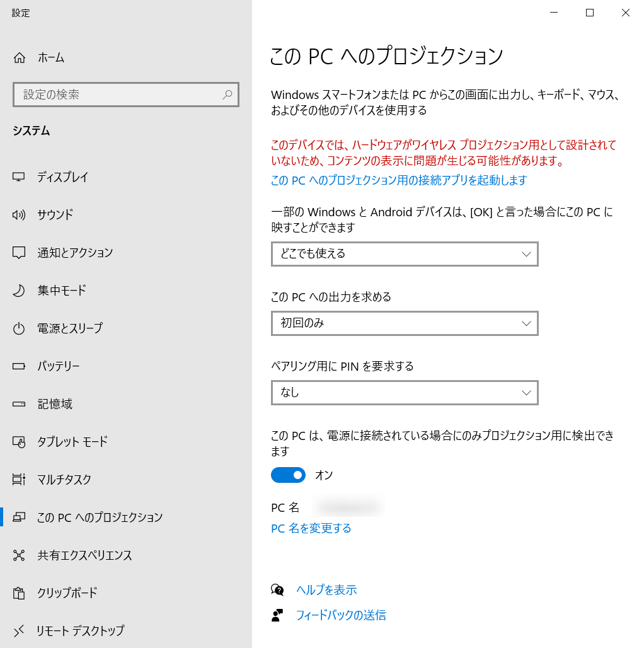The image size is (644, 648).
Task: Open the どこでも使える dropdown
Action: (x=405, y=254)
